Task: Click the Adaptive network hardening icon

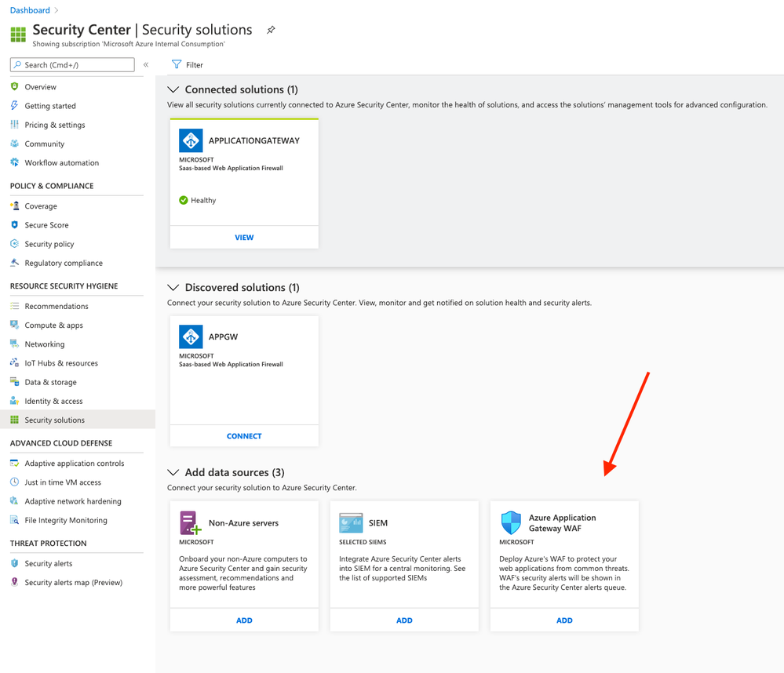Action: pos(14,501)
